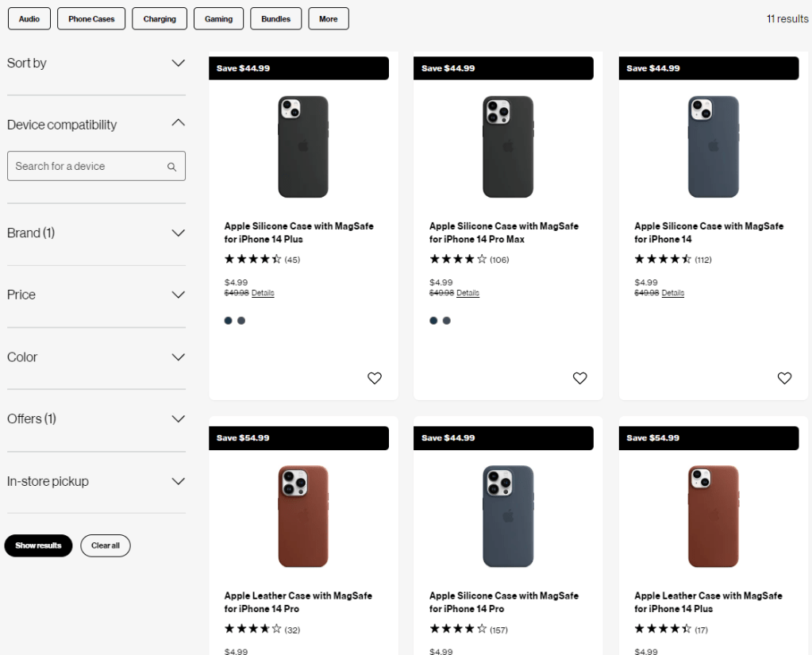This screenshot has width=812, height=655.
Task: Open the Phone Cases category tab
Action: (x=91, y=19)
